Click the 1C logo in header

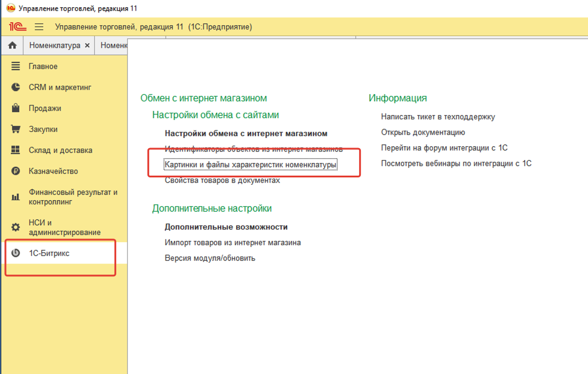point(17,27)
